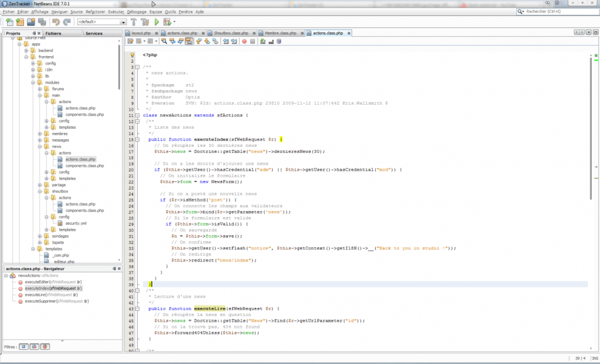
Task: Collapse the frontend folder in project tree
Action: click(26, 57)
